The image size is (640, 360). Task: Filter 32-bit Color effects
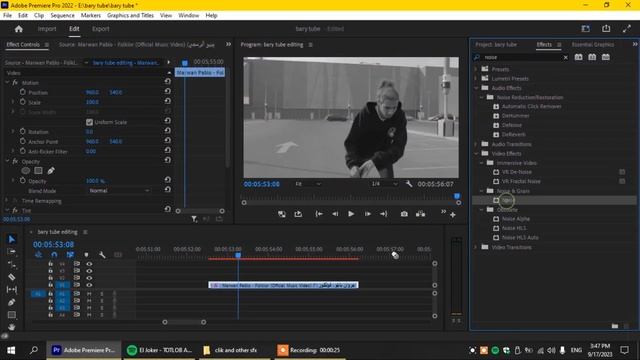click(592, 57)
